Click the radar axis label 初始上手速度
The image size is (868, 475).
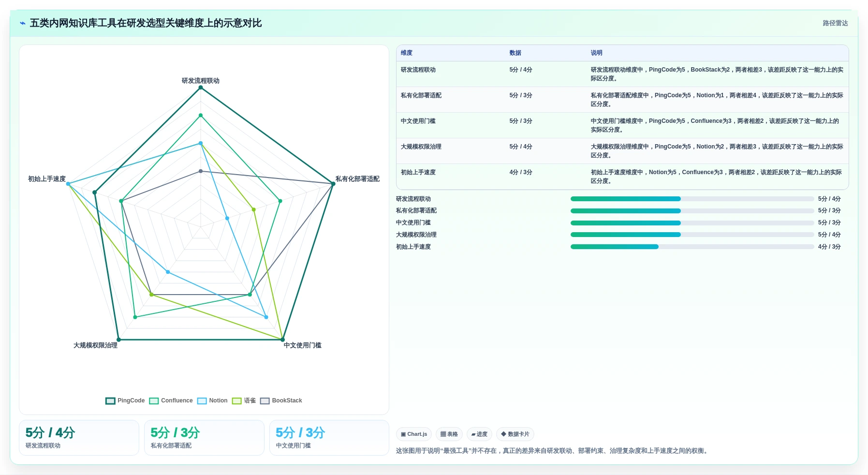click(x=47, y=179)
